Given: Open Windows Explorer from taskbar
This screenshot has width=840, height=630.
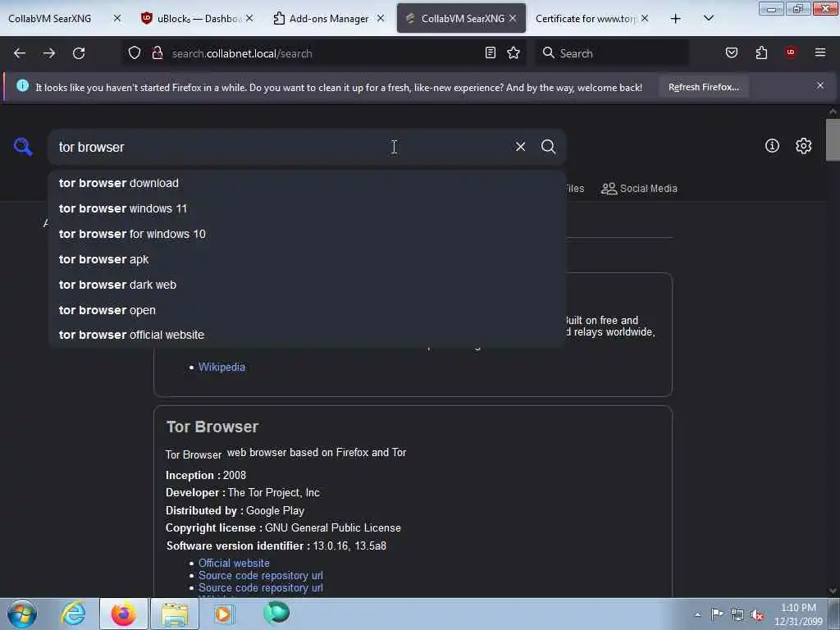Looking at the screenshot, I should [175, 614].
